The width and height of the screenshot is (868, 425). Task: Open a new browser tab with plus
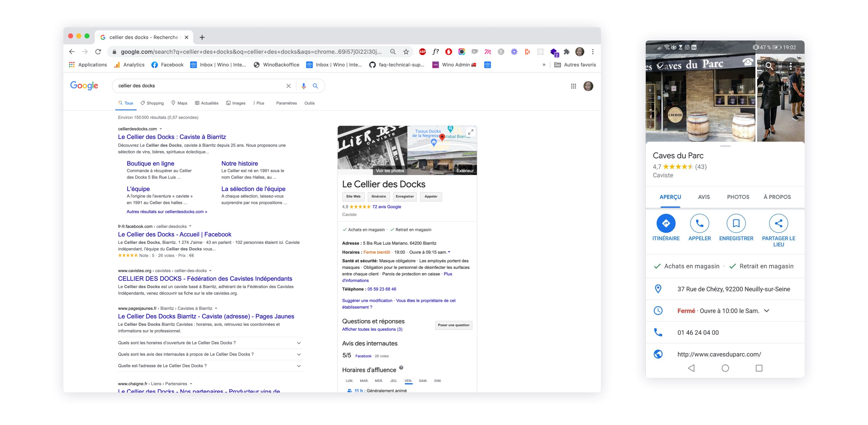[x=202, y=37]
